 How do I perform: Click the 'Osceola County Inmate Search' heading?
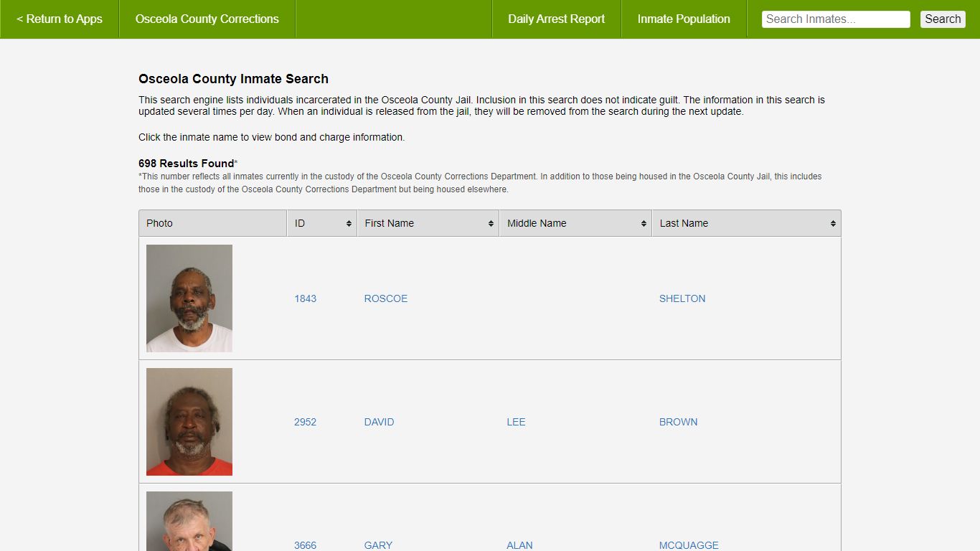(x=233, y=79)
